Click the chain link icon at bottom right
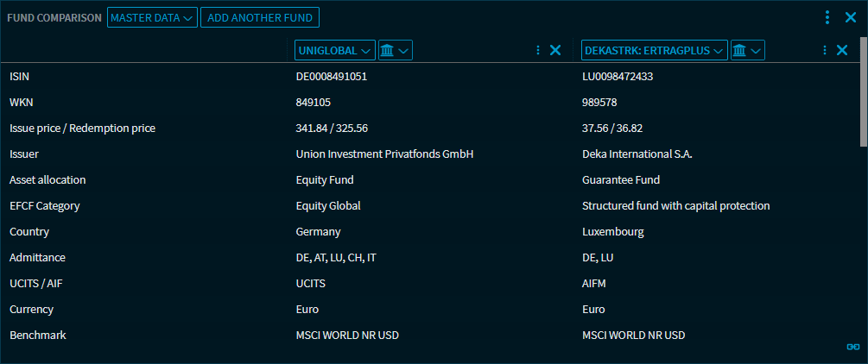The width and height of the screenshot is (868, 364). (853, 347)
